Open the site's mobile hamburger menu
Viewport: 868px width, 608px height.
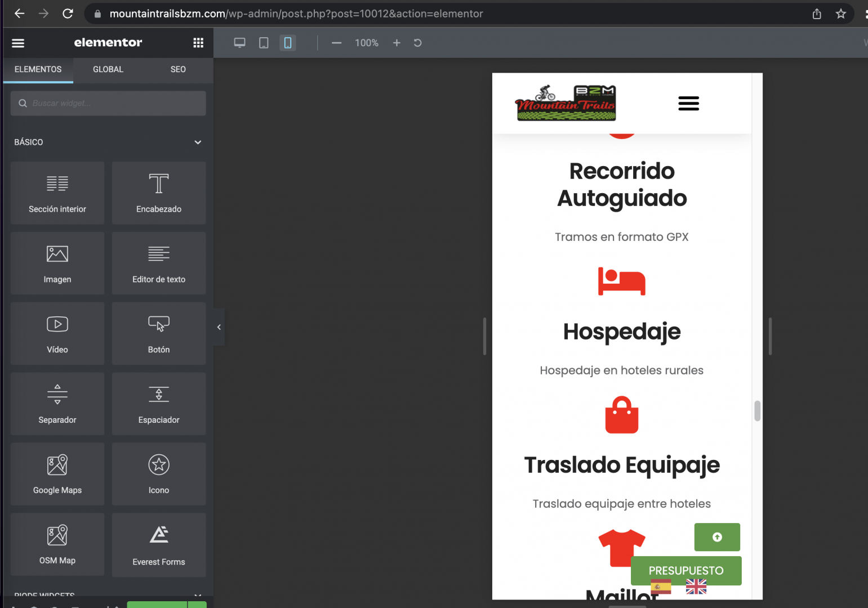click(x=688, y=104)
